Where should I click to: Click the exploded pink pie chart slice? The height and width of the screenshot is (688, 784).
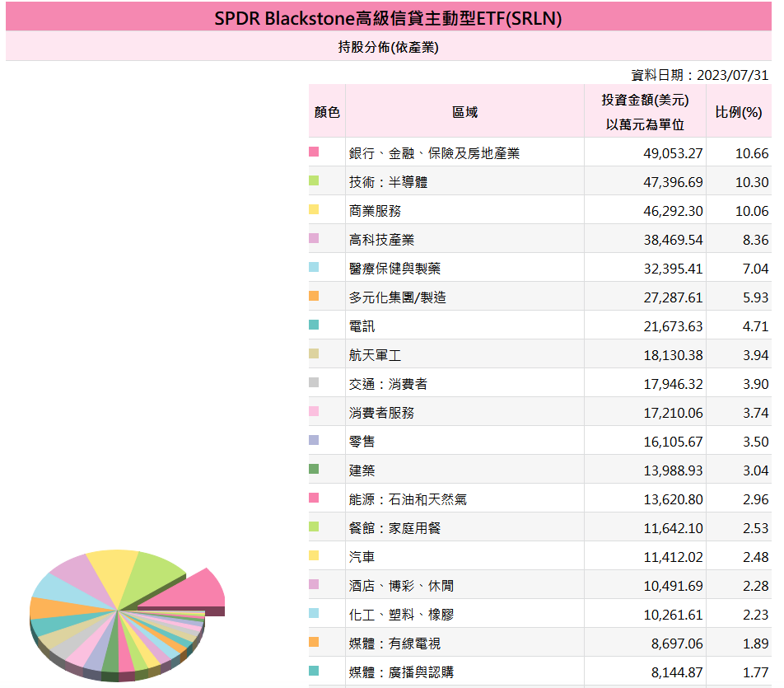click(196, 592)
